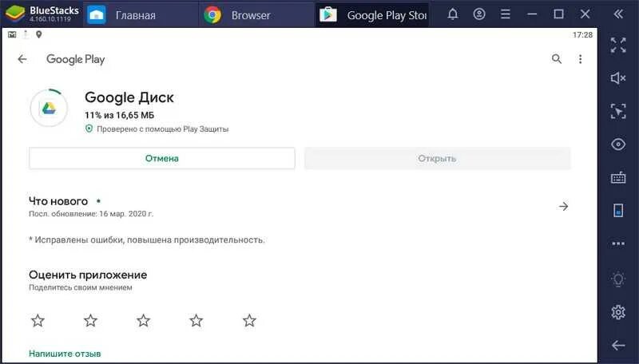Open game controls keyboard icon
This screenshot has height=364, width=639.
pos(618,177)
